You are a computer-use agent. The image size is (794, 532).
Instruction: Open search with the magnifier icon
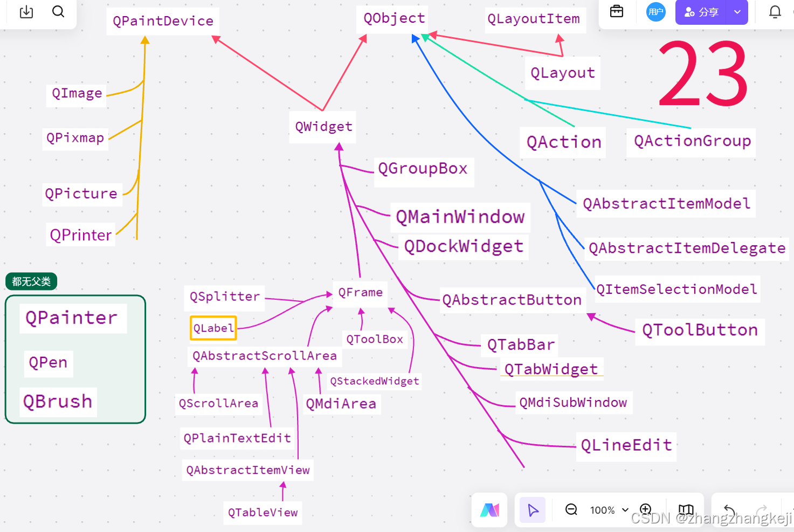click(58, 11)
